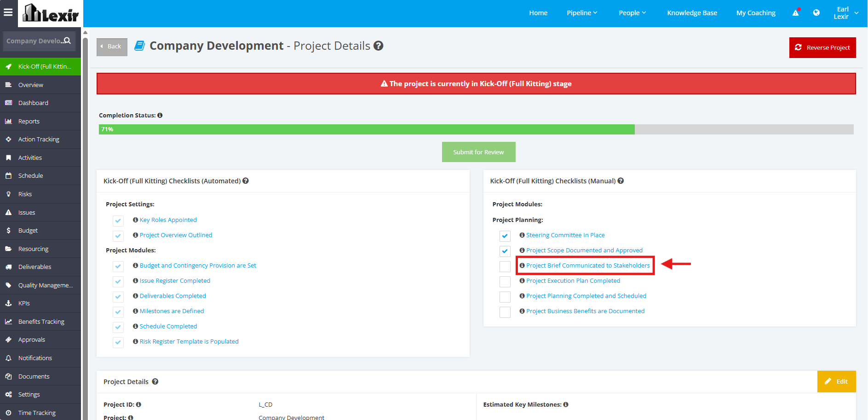Open the hamburger menu icon
Screen dimensions: 868x420
8,12
